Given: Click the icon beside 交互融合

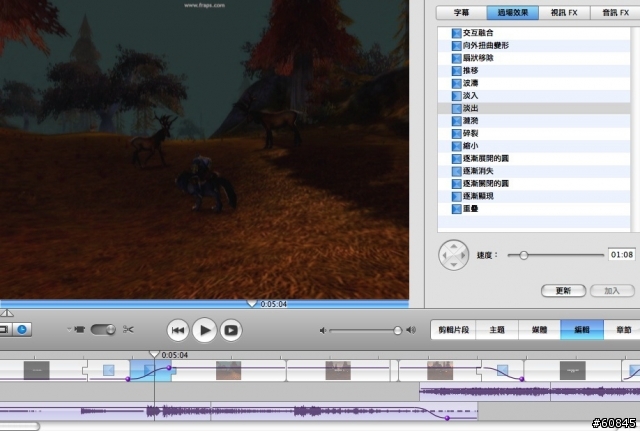Looking at the screenshot, I should (456, 33).
